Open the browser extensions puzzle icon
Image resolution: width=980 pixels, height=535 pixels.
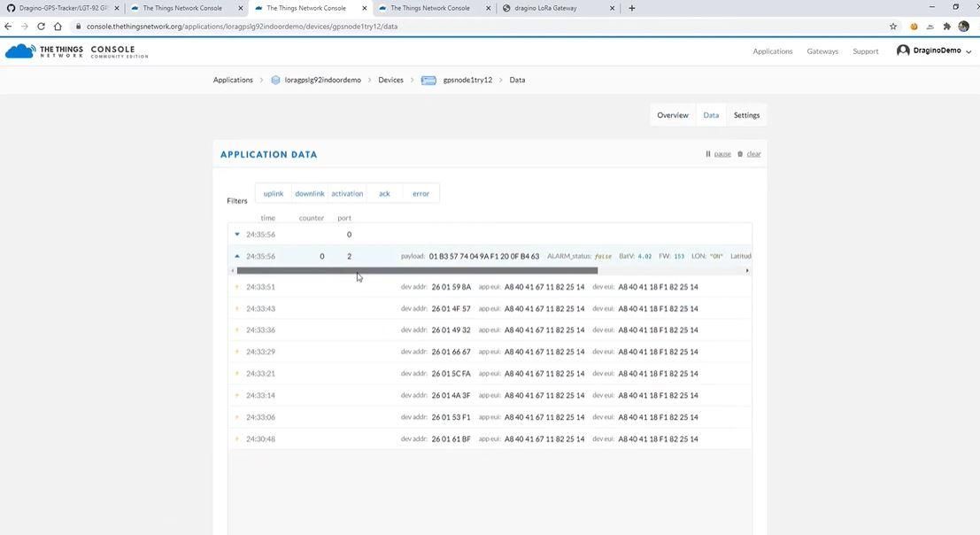[x=947, y=27]
